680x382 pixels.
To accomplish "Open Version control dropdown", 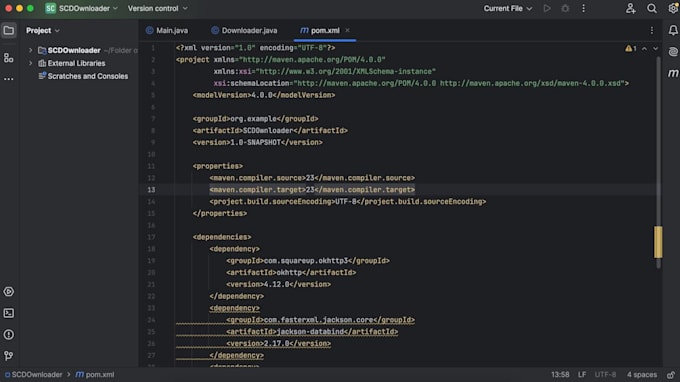I will tap(157, 8).
